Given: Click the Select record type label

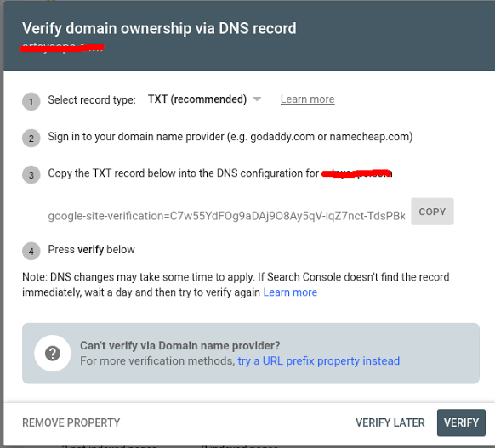Looking at the screenshot, I should click(x=92, y=100).
